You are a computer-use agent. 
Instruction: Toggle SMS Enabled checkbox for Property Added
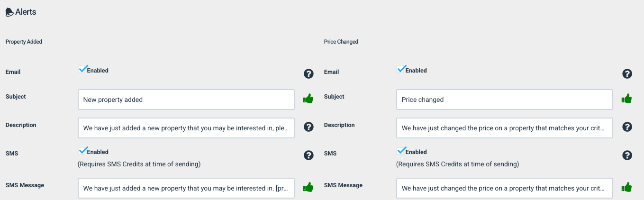(82, 151)
